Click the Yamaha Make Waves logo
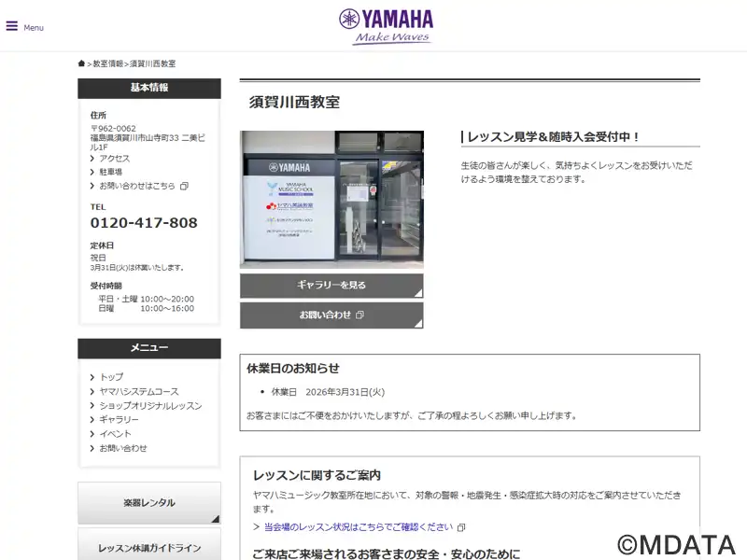This screenshot has width=747, height=560. [x=386, y=27]
